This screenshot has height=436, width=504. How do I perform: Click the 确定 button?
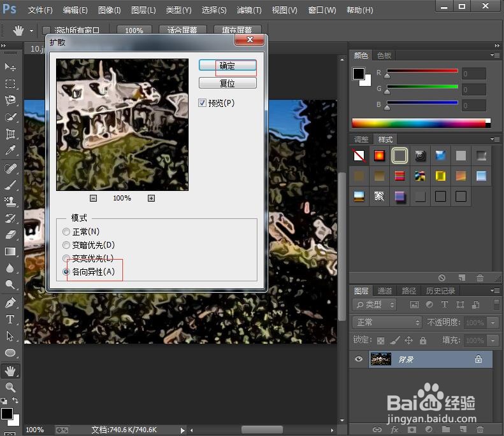click(227, 66)
